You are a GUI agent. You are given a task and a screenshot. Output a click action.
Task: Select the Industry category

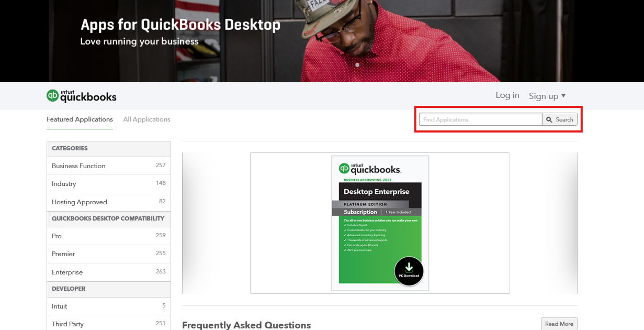pyautogui.click(x=109, y=184)
